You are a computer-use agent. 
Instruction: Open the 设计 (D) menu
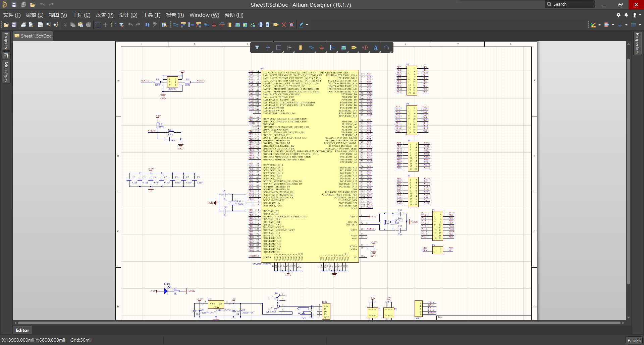(128, 15)
